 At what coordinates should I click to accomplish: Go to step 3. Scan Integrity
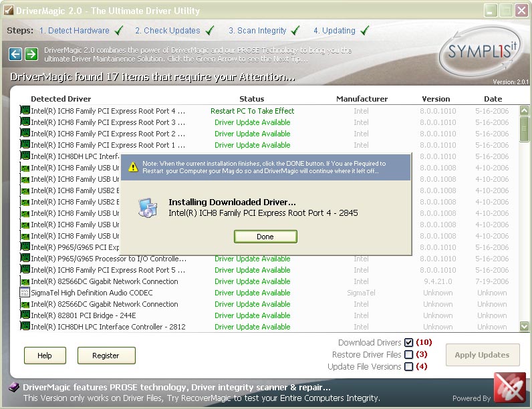point(257,31)
